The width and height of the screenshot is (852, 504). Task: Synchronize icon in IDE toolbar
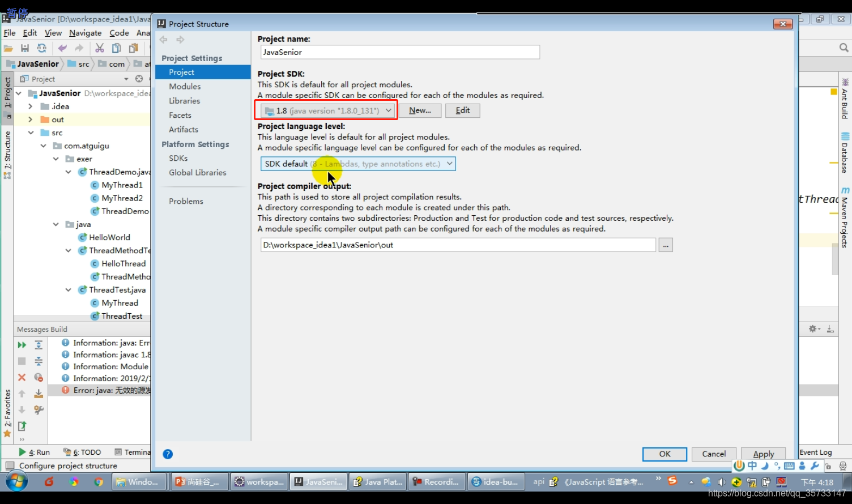42,49
